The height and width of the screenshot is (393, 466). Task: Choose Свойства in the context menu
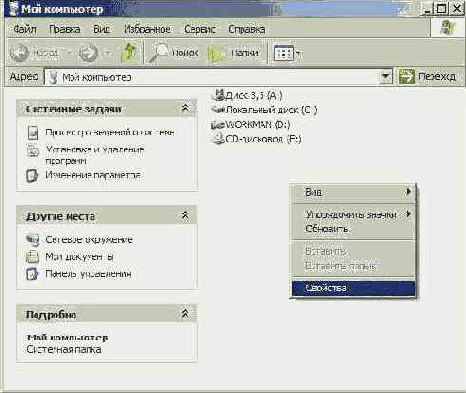[x=353, y=288]
